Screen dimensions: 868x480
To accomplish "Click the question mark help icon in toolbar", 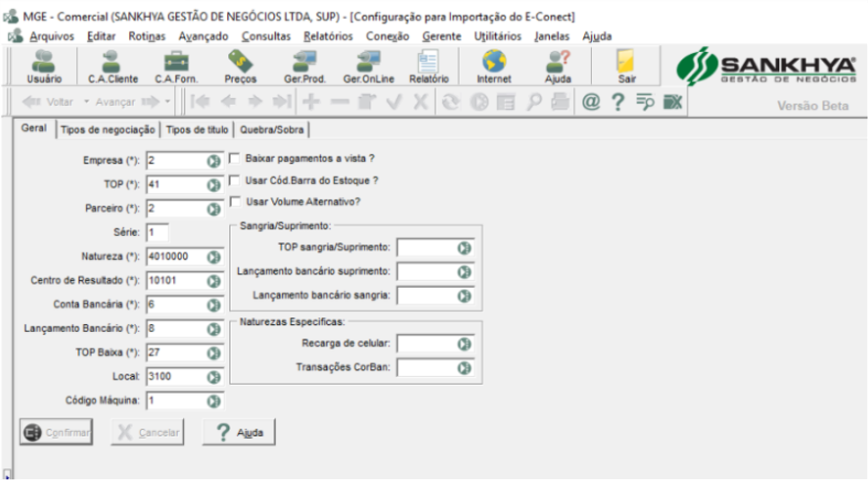I will (x=617, y=102).
